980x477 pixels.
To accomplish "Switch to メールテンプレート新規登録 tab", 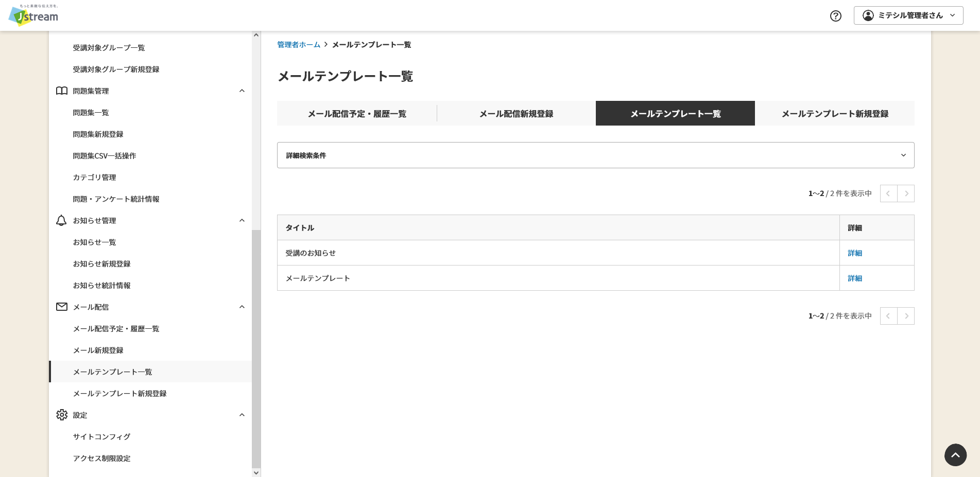I will tap(835, 113).
